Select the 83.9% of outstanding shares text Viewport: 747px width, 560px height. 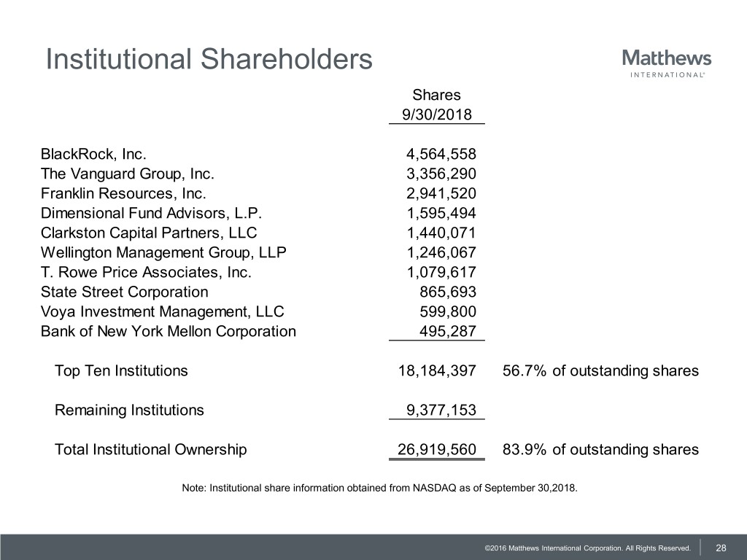pos(600,449)
